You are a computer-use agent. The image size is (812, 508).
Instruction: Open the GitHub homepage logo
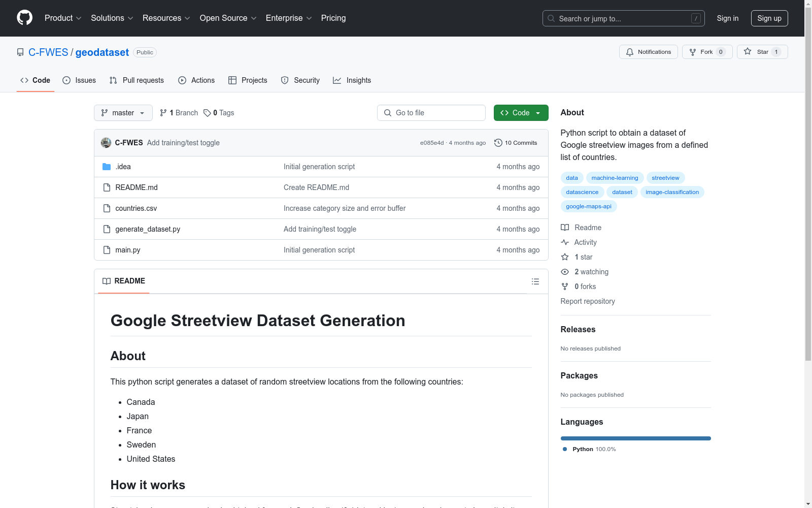click(24, 18)
